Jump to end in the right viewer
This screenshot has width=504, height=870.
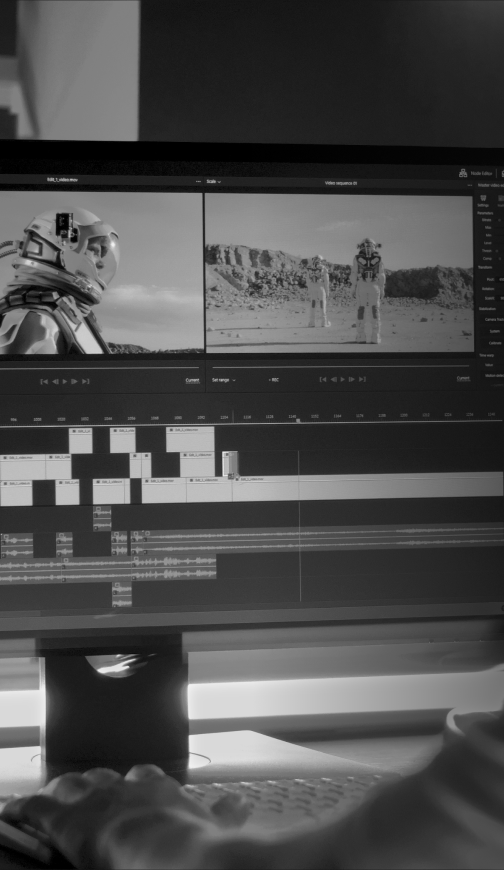point(362,380)
